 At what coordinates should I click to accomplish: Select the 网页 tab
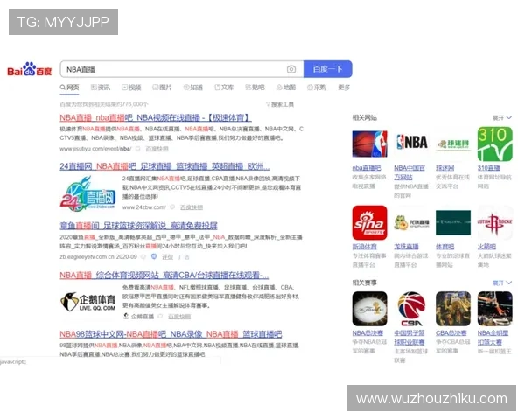tap(70, 87)
